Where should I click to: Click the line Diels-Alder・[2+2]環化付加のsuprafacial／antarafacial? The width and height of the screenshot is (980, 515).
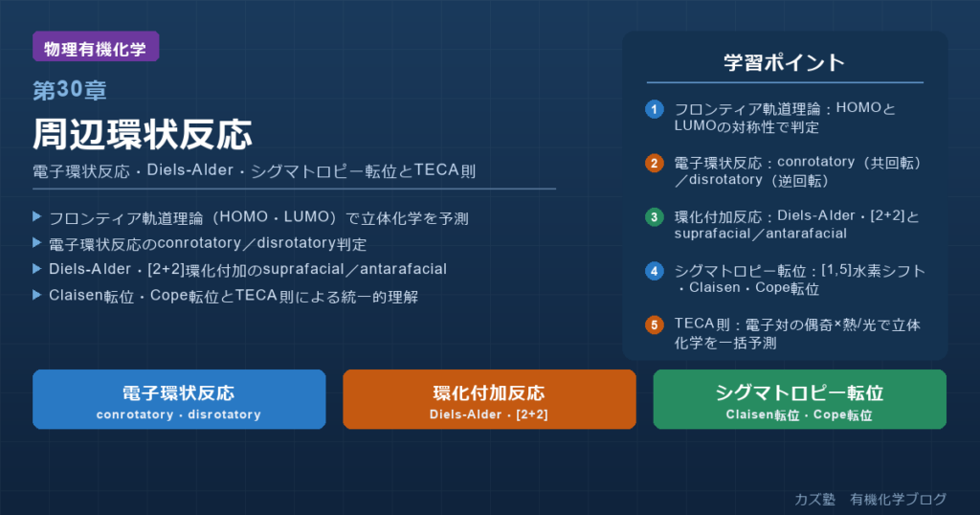pos(248,269)
